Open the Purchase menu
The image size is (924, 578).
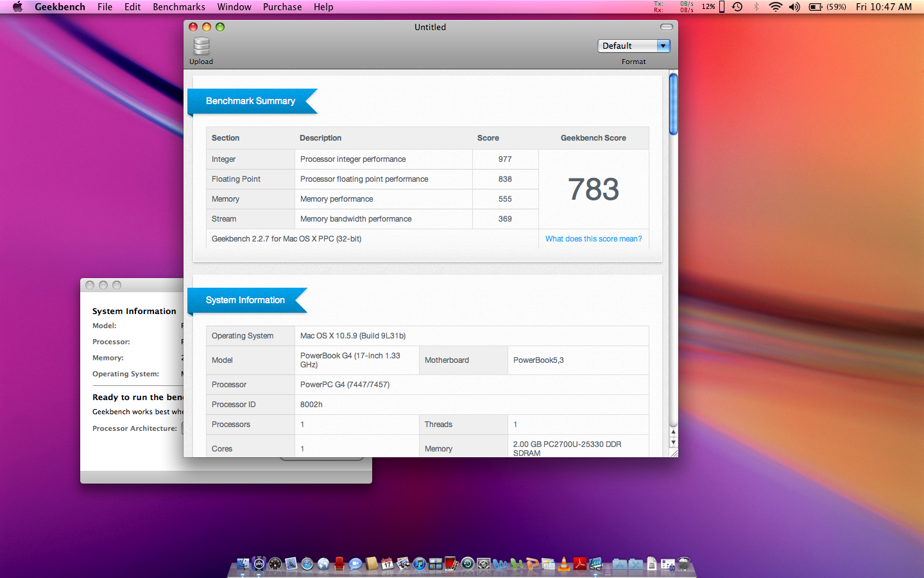tap(282, 7)
